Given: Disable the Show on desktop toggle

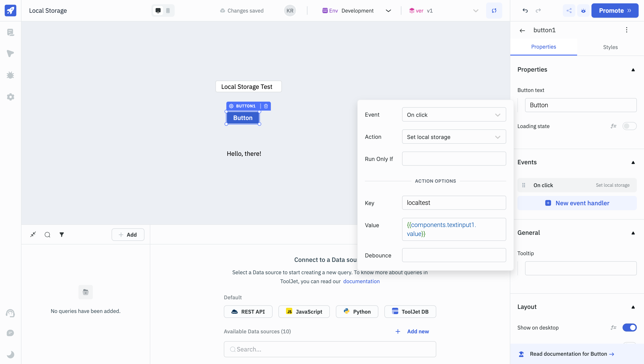Looking at the screenshot, I should click(x=629, y=328).
